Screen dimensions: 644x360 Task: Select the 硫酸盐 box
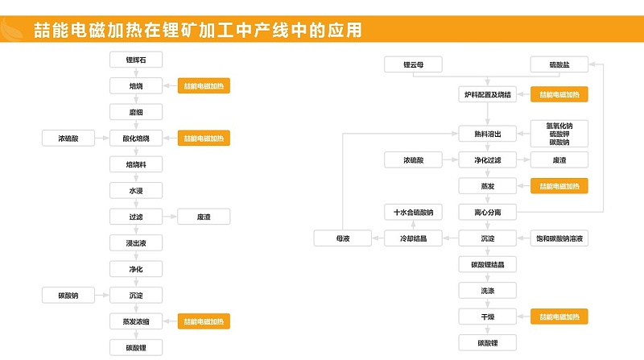pos(559,64)
